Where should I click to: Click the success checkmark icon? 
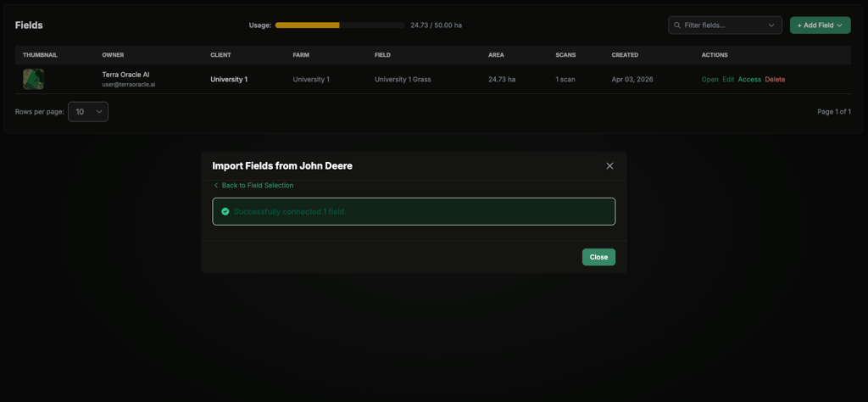(225, 211)
